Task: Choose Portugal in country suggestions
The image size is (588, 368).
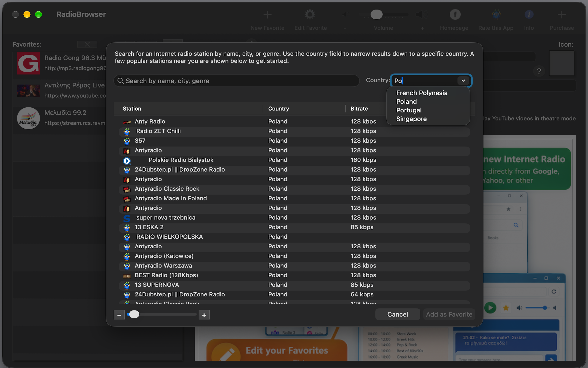Action: [x=409, y=110]
